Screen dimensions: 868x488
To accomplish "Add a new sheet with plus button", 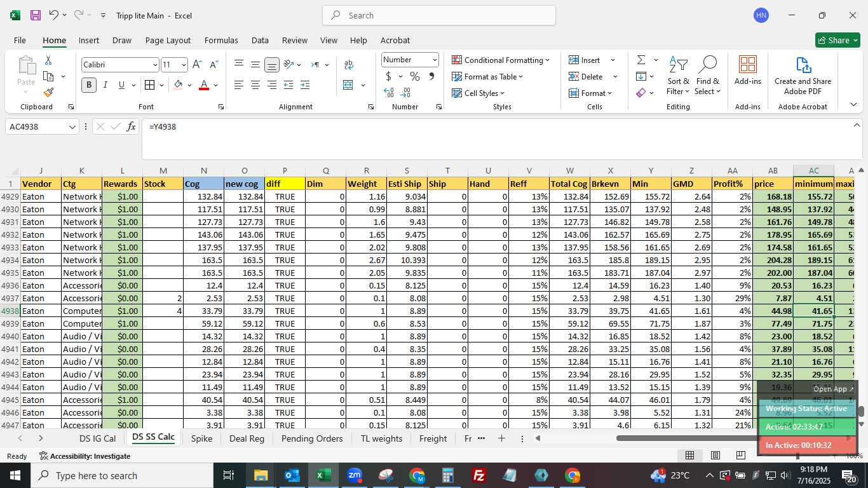I will [501, 438].
